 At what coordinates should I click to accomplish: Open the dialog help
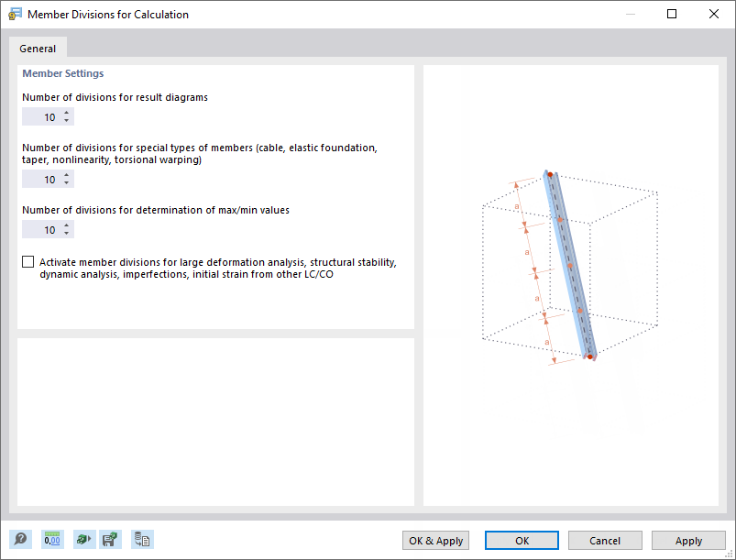[20, 539]
